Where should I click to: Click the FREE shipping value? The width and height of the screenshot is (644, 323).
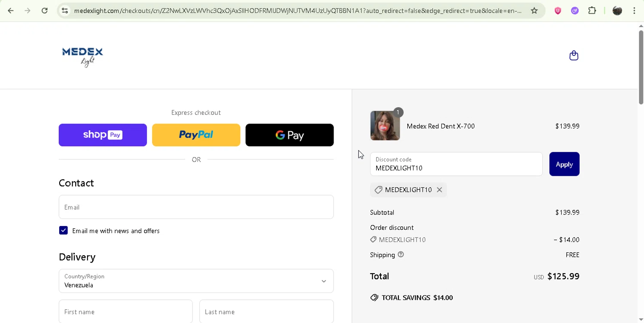click(x=572, y=255)
